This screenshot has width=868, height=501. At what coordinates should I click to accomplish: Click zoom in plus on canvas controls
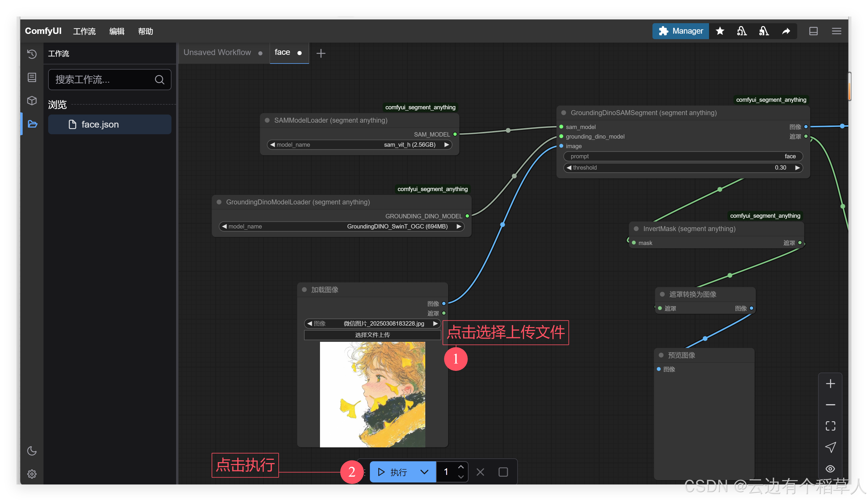tap(830, 384)
